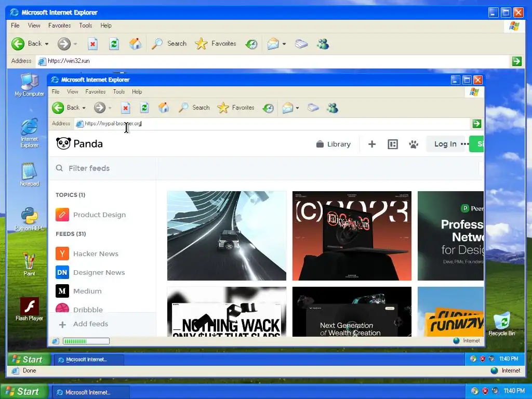Viewport: 532px width, 399px height.
Task: Select Flash Player desktop icon
Action: coord(30,309)
